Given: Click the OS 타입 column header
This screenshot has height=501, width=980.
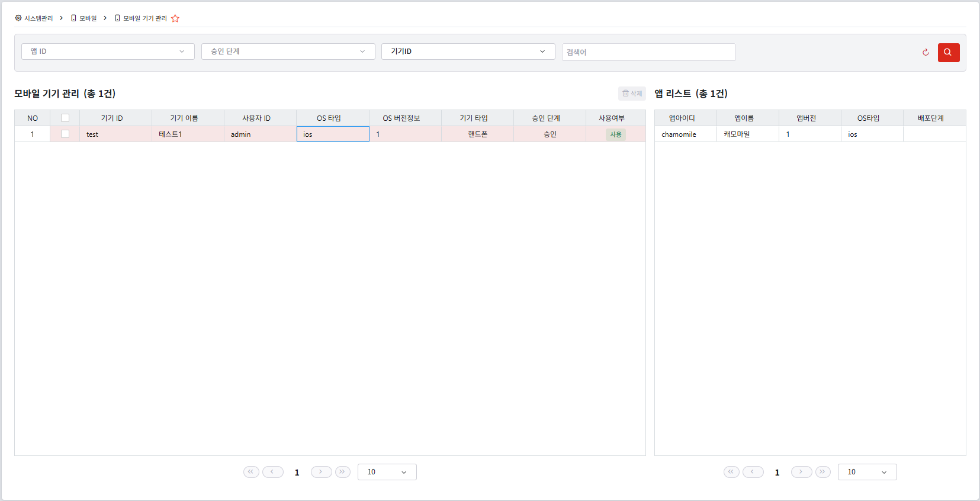Looking at the screenshot, I should coord(333,118).
